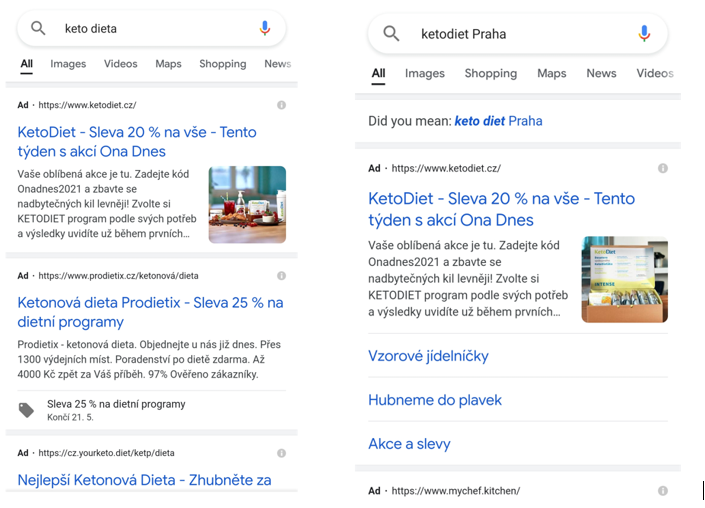The image size is (705, 508).
Task: Open right KetoDiet Sleva 20 % ad headline
Action: coord(501,209)
